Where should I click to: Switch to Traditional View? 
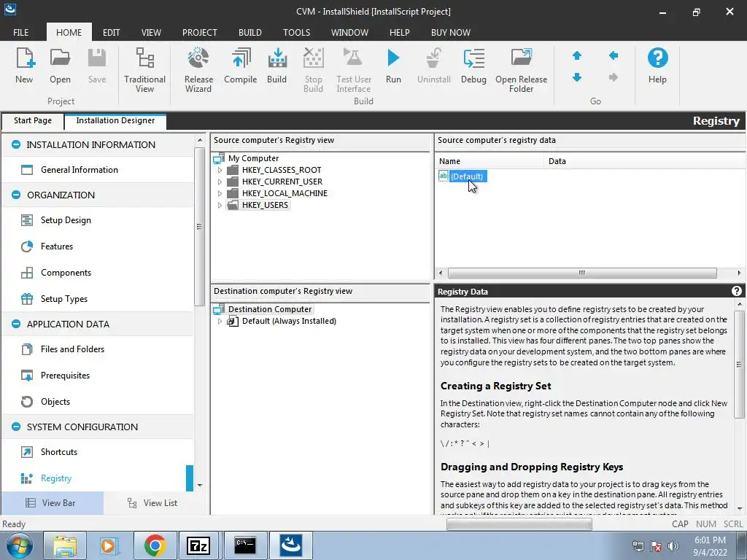(x=145, y=70)
